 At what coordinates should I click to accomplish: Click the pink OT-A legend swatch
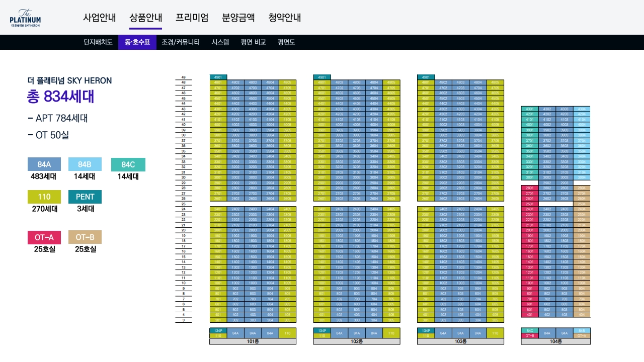(44, 237)
